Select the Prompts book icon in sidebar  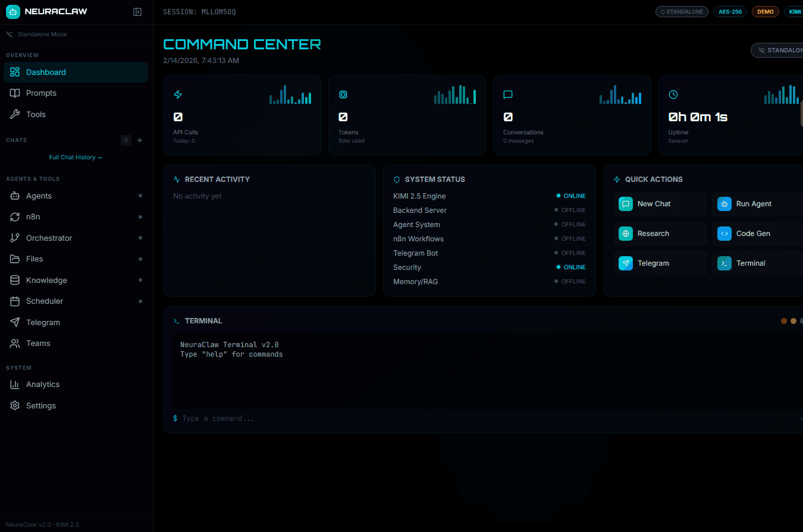pos(14,93)
